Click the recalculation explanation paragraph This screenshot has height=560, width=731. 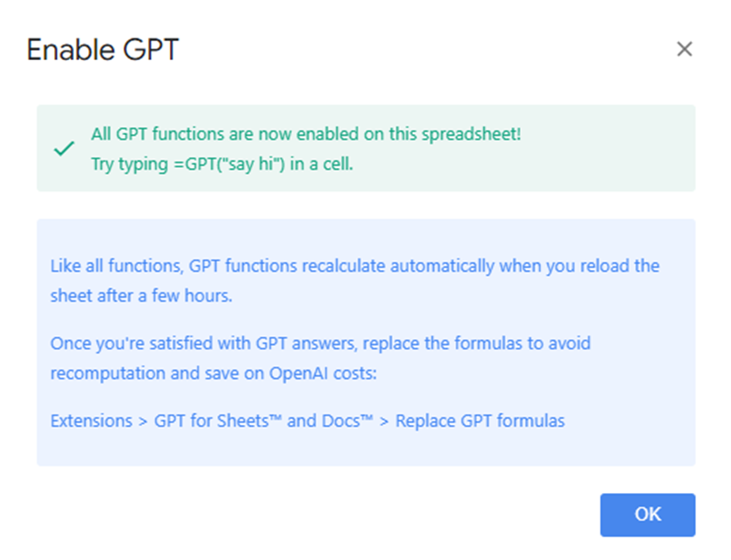coord(349,280)
